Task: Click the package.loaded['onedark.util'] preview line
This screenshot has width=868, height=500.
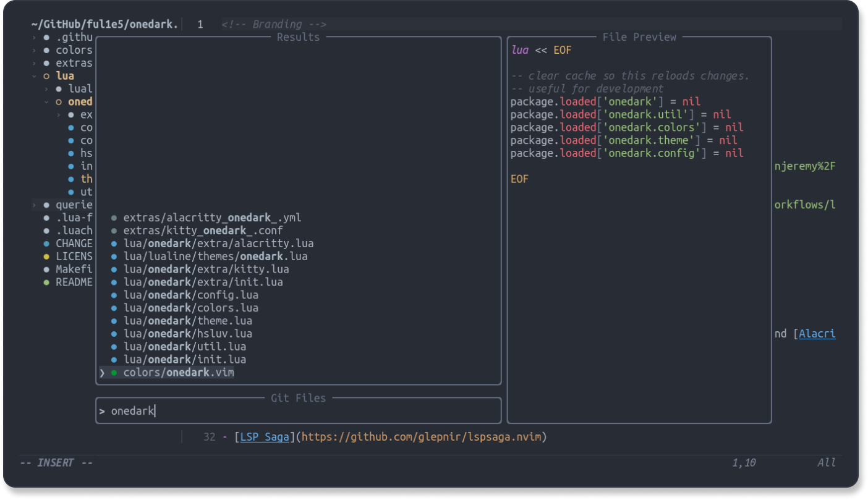Action: pyautogui.click(x=621, y=114)
